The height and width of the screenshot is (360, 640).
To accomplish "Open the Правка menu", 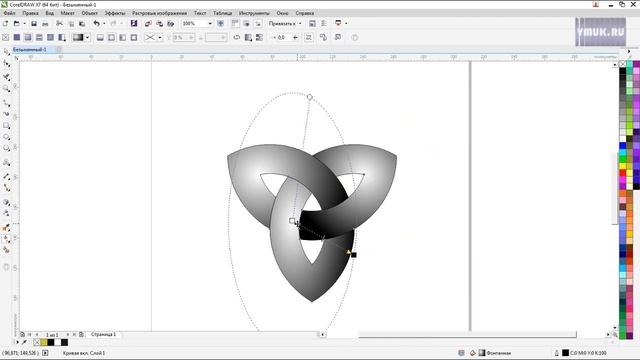I will 30,13.
